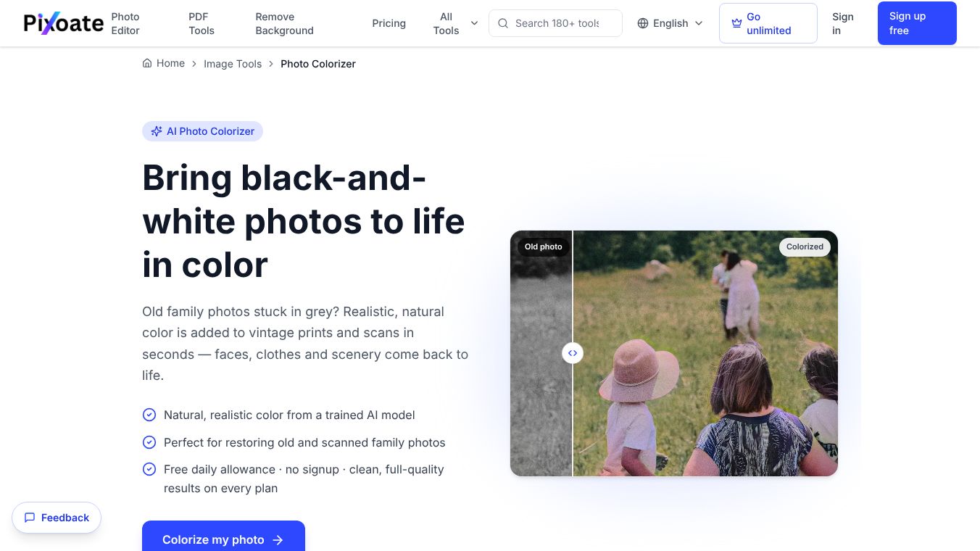This screenshot has width=980, height=551.
Task: Click the check icon beside Perfect for restoring
Action: click(149, 442)
